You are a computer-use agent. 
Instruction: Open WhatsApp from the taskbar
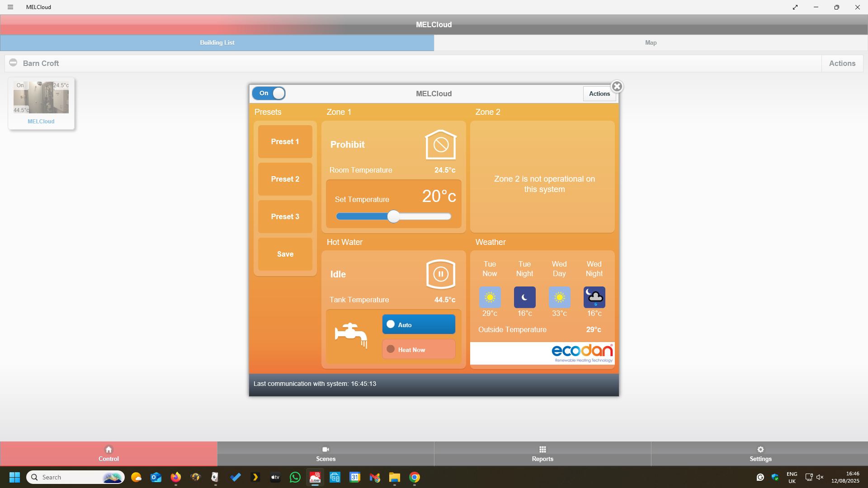(x=295, y=477)
